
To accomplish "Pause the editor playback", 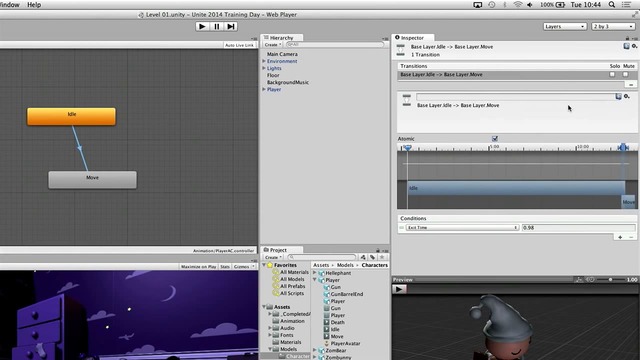I will pos(216,27).
